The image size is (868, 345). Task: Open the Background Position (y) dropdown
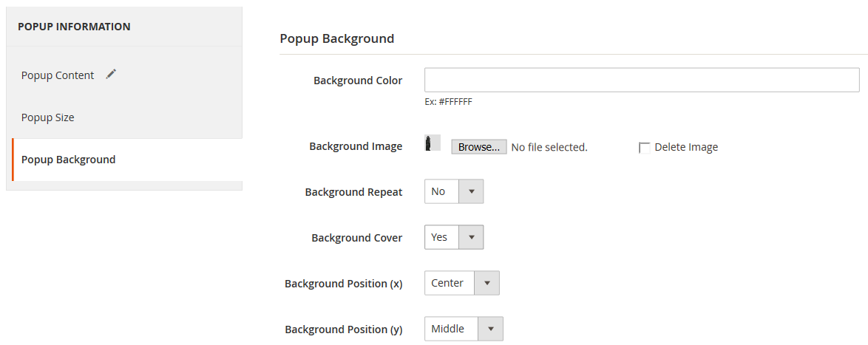(x=464, y=329)
